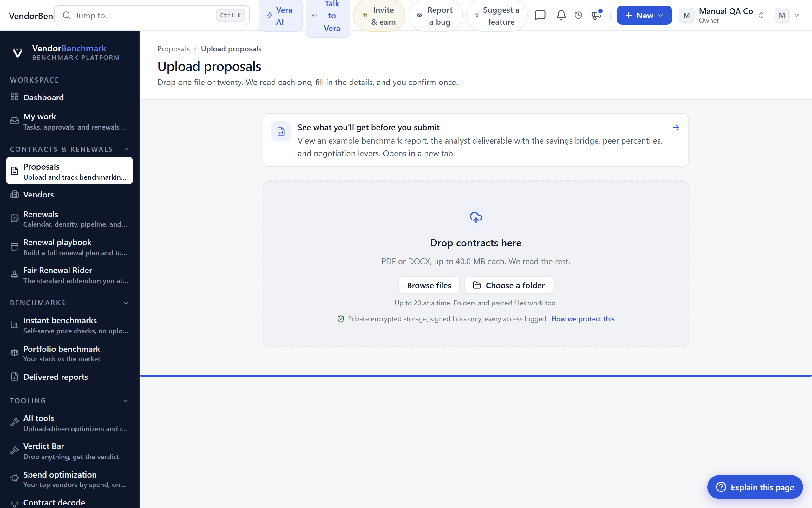The image size is (812, 508).
Task: Click the Choose a folder button
Action: [x=509, y=285]
